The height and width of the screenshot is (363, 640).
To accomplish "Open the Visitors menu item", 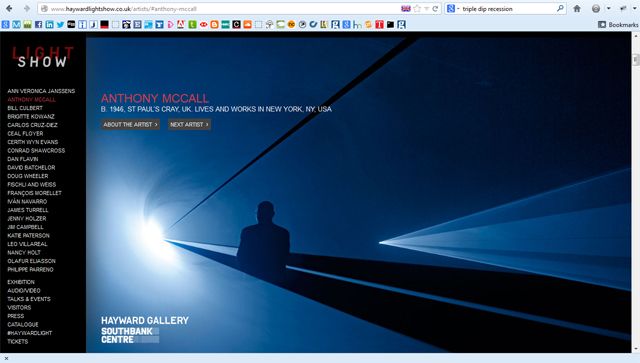I will 19,307.
